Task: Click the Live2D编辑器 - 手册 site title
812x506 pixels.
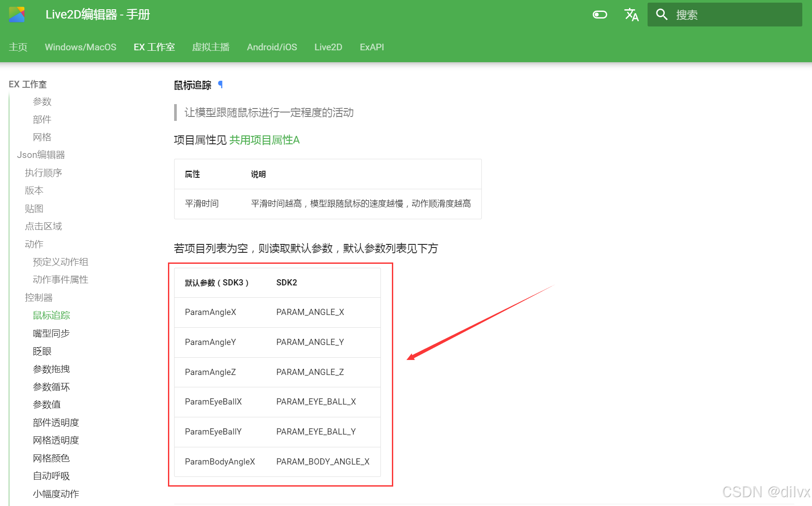Action: (x=98, y=15)
